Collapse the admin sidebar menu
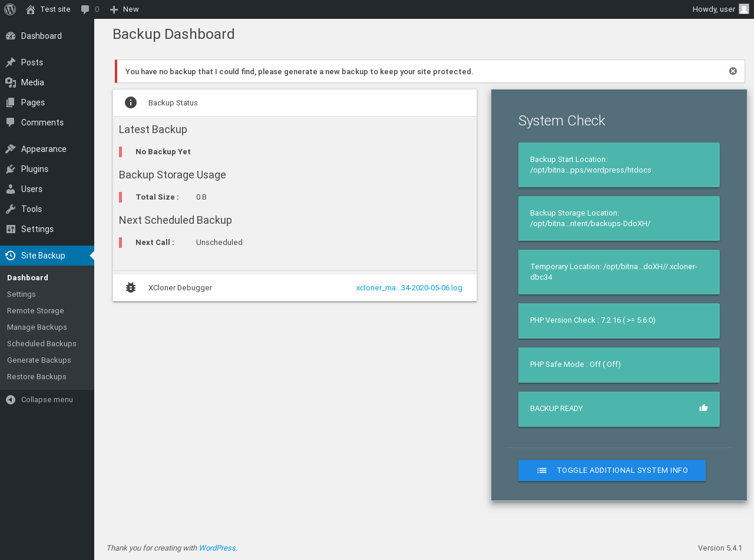The width and height of the screenshot is (754, 560). (x=40, y=400)
